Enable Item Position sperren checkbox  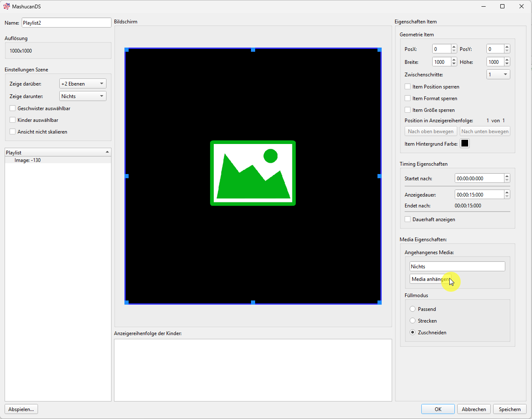tap(408, 87)
